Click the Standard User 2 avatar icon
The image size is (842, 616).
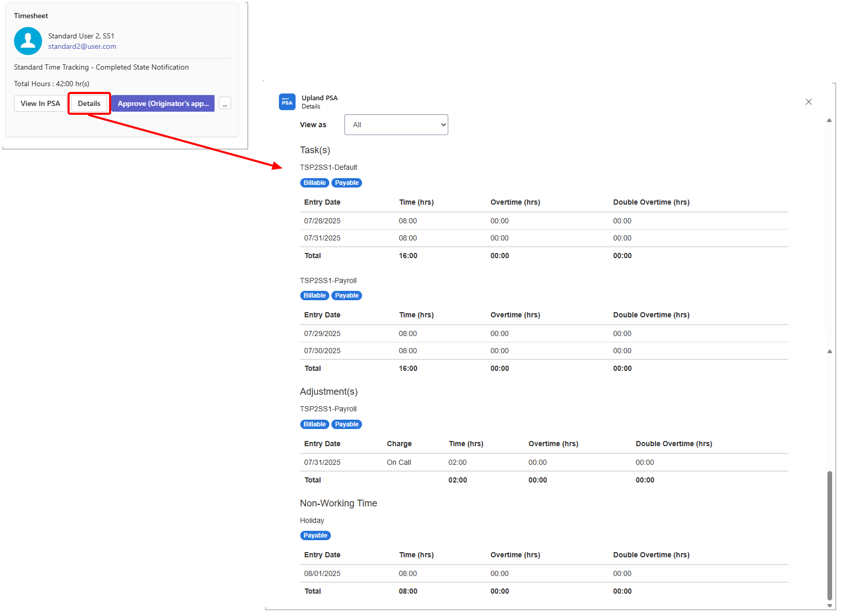[28, 41]
